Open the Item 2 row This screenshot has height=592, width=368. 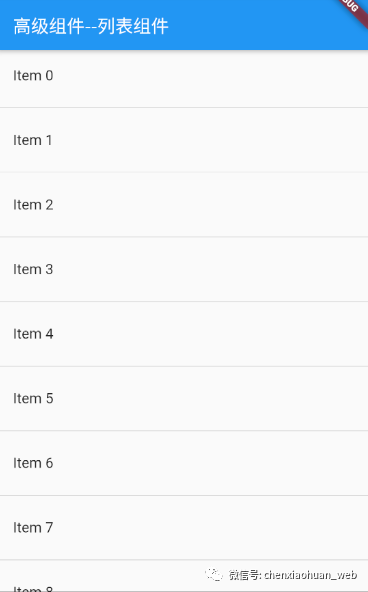click(184, 205)
